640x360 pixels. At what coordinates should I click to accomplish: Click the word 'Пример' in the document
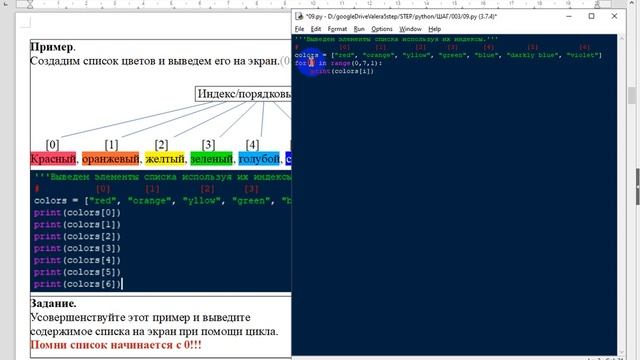pos(51,47)
